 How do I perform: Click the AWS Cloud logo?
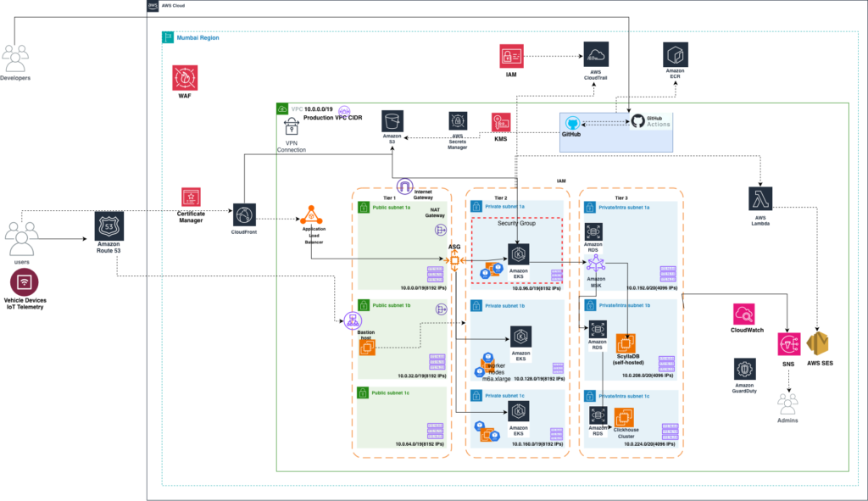point(153,6)
